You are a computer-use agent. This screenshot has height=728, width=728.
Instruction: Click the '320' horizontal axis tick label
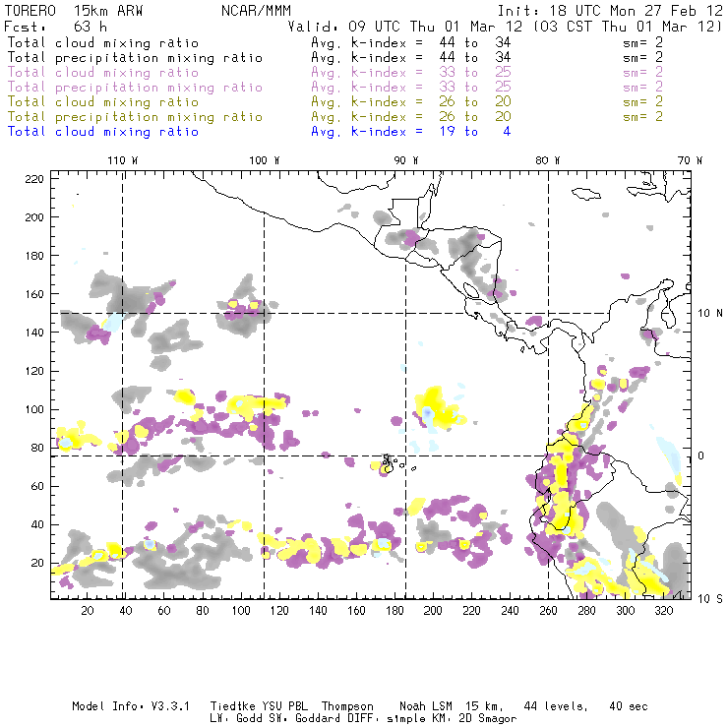664,611
